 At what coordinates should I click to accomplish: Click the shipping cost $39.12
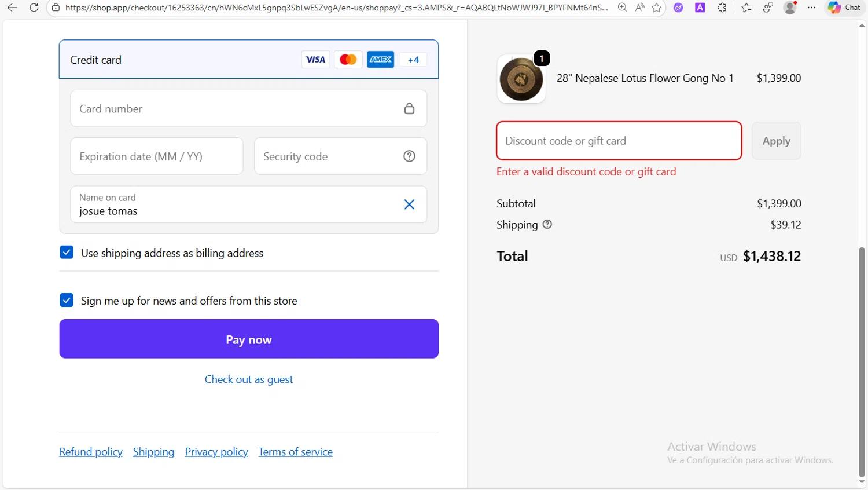coord(786,225)
